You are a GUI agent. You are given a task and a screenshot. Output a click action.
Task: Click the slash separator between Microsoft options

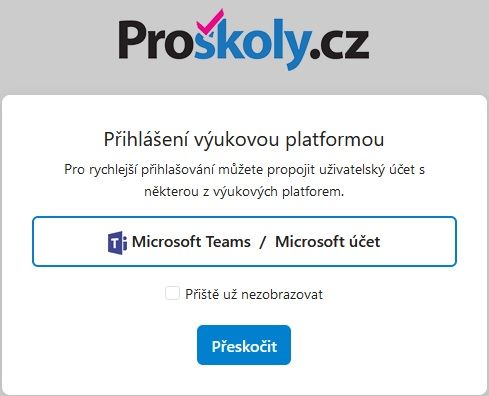[x=263, y=242]
